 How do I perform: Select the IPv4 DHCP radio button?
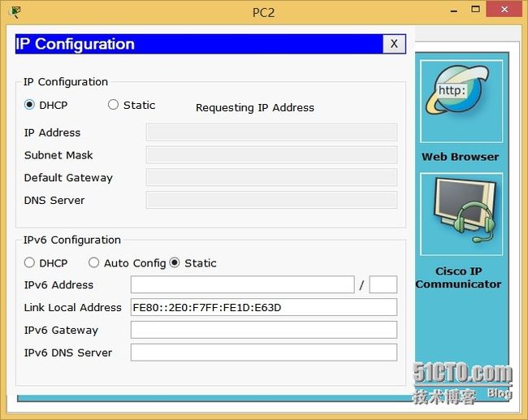point(29,105)
